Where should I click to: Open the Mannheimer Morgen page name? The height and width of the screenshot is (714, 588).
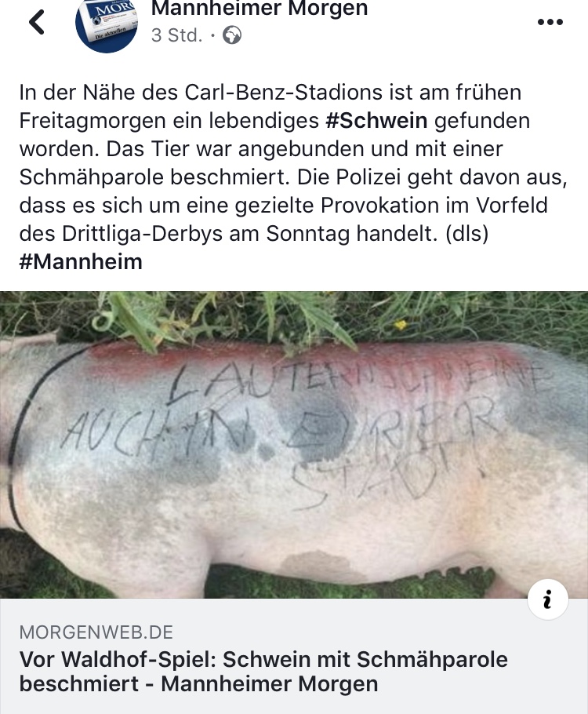260,8
